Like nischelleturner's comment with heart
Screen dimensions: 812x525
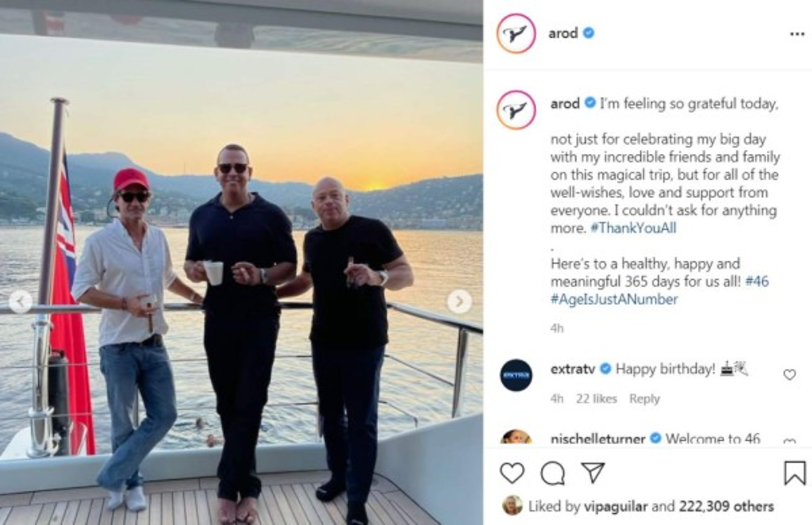[789, 441]
